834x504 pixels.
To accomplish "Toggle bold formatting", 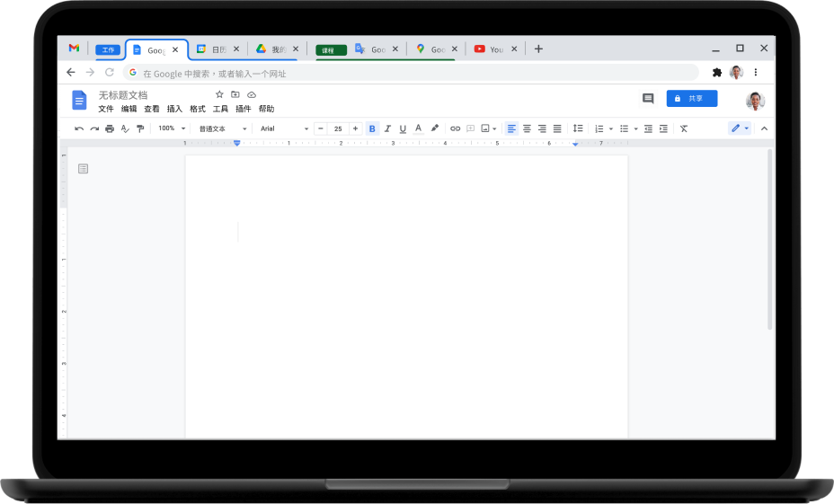I will [372, 128].
